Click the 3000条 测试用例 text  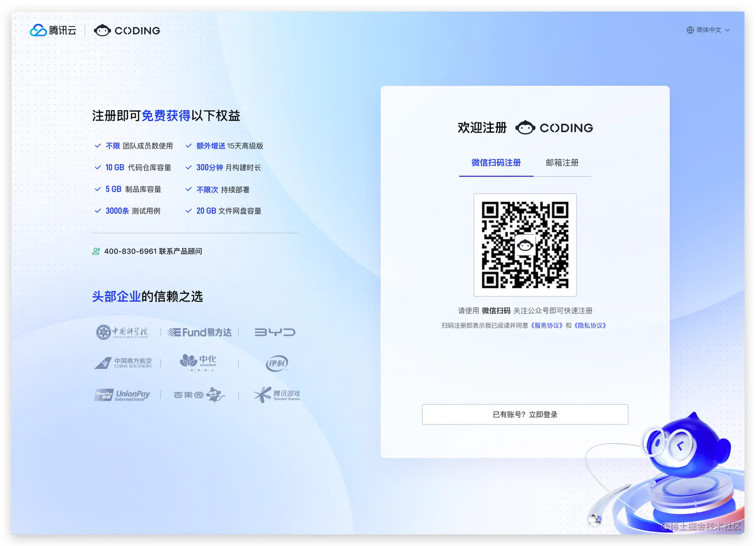(x=133, y=211)
